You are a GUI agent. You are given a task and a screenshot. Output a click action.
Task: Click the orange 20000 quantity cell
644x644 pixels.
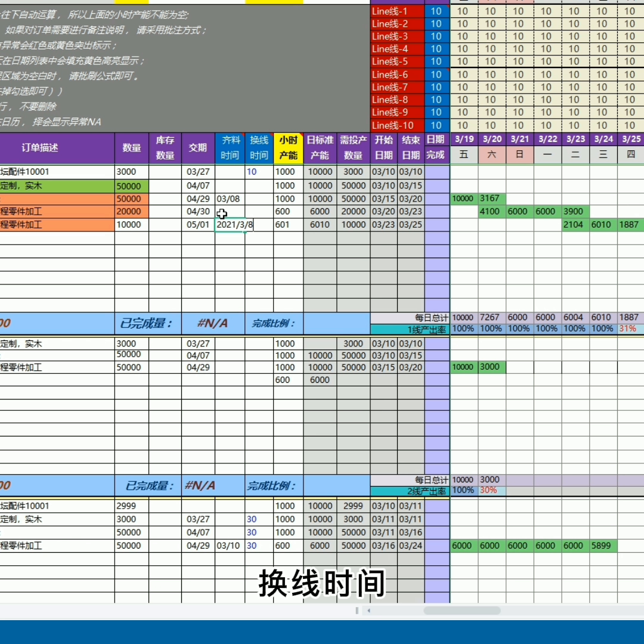click(131, 212)
